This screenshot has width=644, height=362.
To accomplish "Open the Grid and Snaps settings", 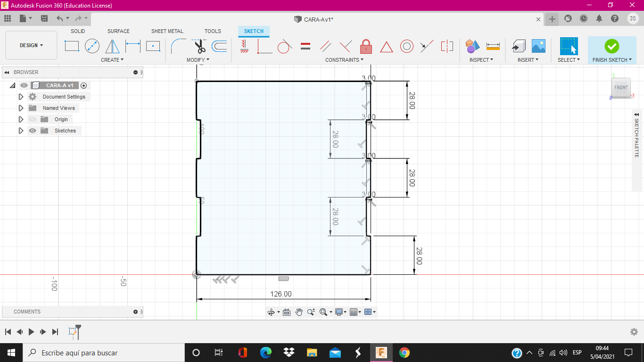I will point(355,312).
